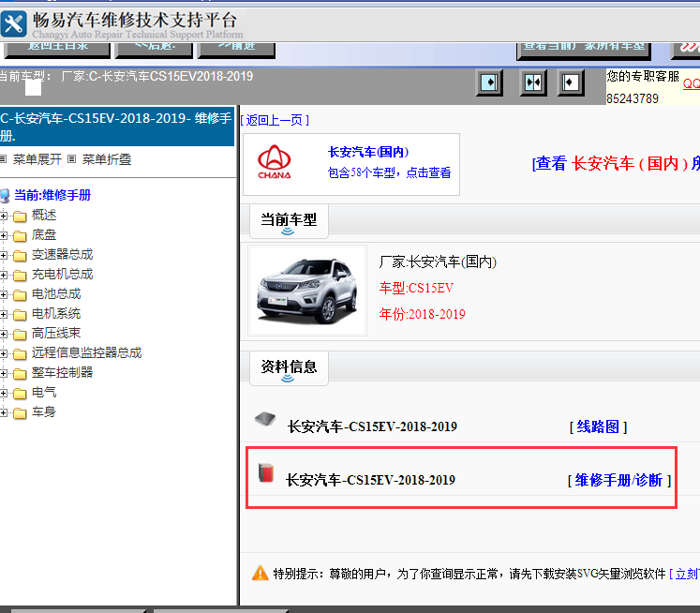Open the 底盘 tree item label
Viewport: 700px width, 613px height.
coord(44,235)
